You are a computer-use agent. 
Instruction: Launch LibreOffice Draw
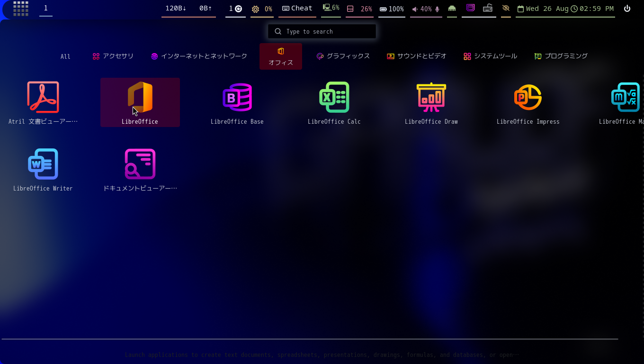[431, 102]
